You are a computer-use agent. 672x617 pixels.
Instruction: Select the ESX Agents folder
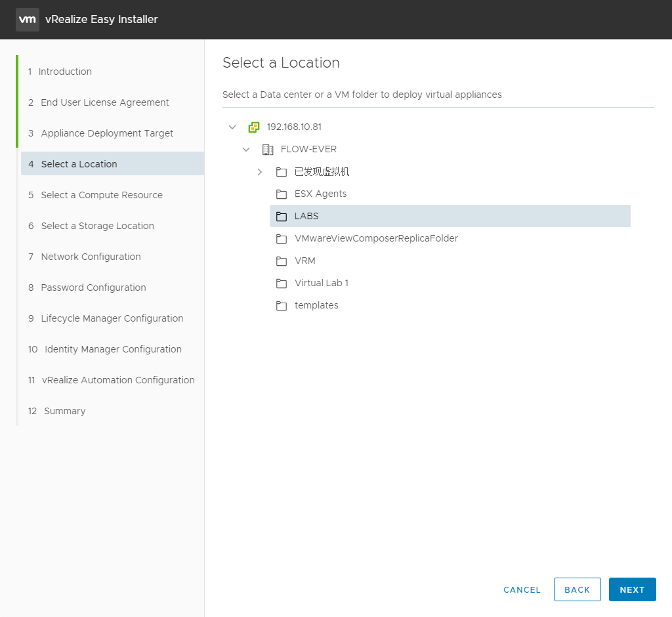320,194
